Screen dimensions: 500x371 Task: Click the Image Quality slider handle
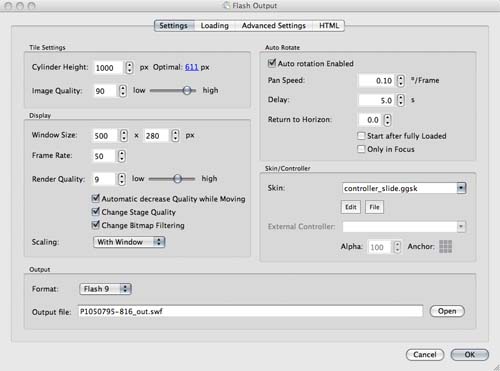click(x=187, y=90)
